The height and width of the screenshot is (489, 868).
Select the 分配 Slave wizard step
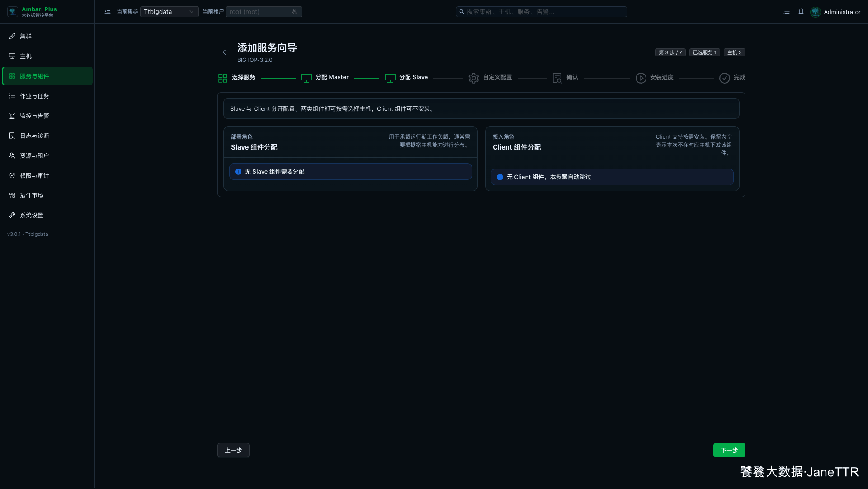coord(406,78)
